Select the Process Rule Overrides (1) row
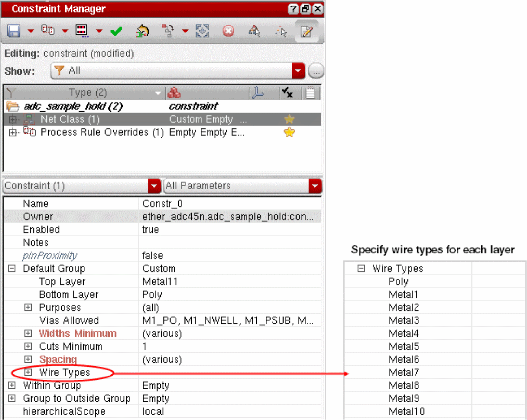527x420 pixels. coord(163,132)
